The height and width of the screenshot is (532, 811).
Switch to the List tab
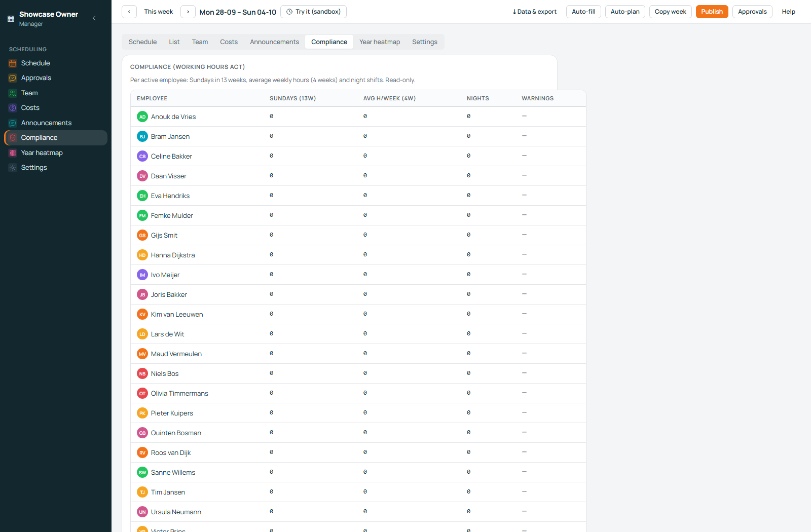(x=174, y=42)
